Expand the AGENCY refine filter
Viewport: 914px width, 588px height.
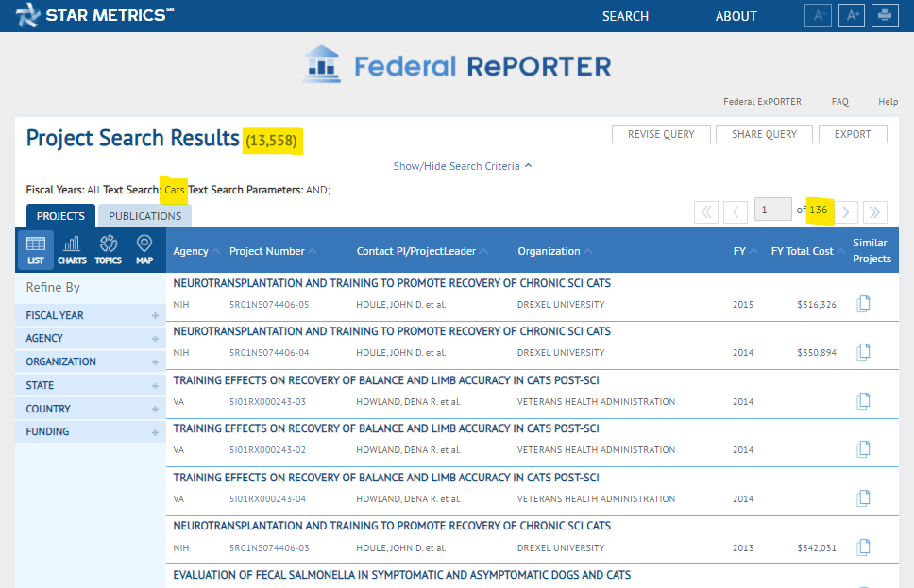[91, 338]
